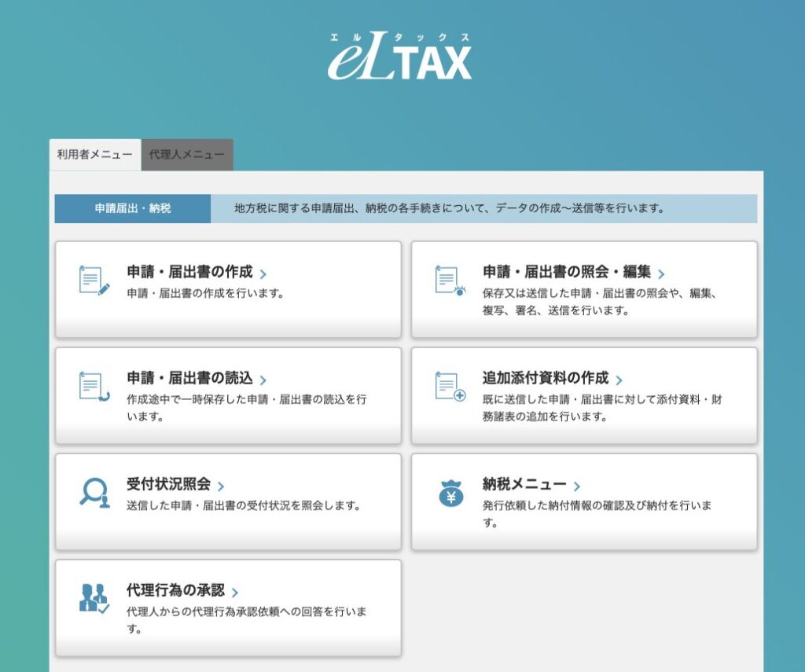
Task: Click the magnifying glass icon for 受付状況照会
Action: point(94,492)
